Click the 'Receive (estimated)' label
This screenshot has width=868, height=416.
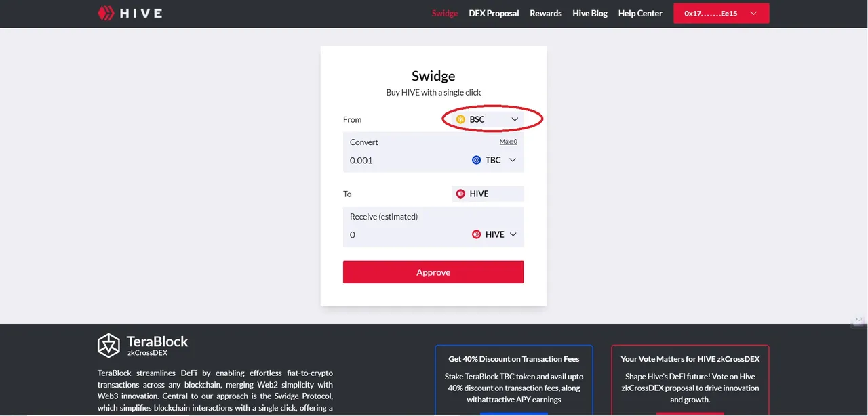coord(384,217)
